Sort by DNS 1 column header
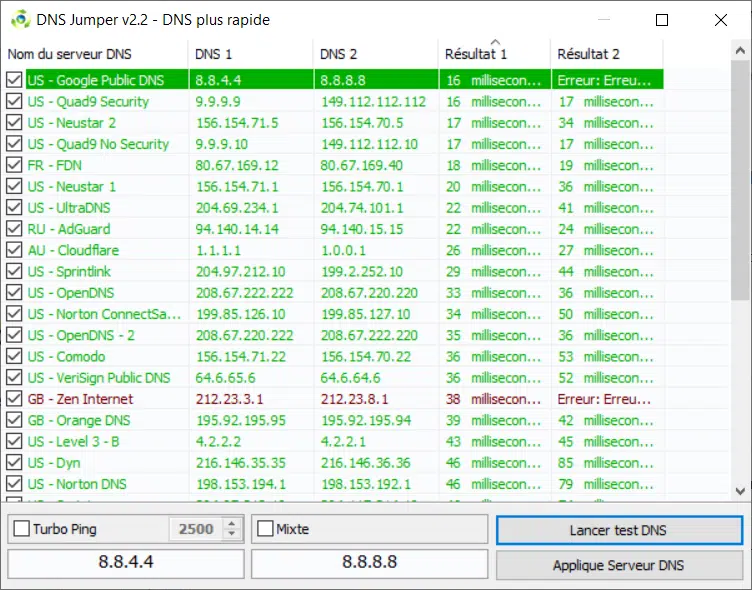The width and height of the screenshot is (752, 590). [x=251, y=54]
